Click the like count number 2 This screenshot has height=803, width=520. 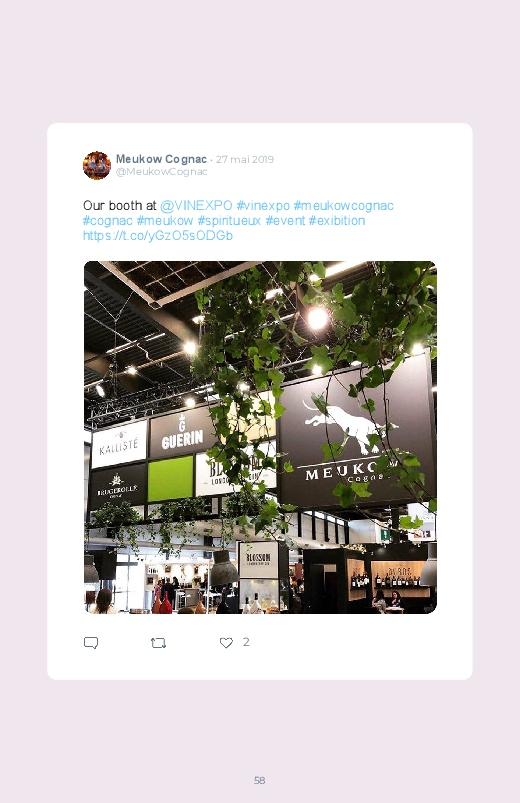click(x=246, y=642)
